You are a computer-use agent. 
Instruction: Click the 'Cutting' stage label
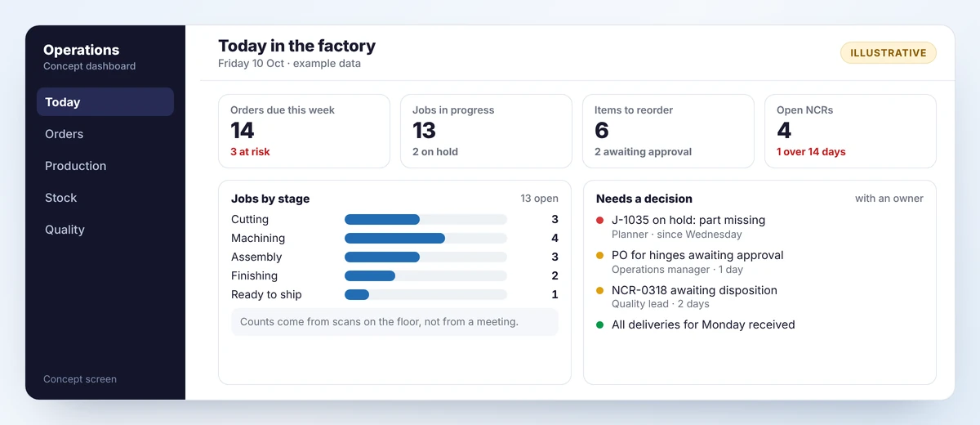tap(250, 220)
